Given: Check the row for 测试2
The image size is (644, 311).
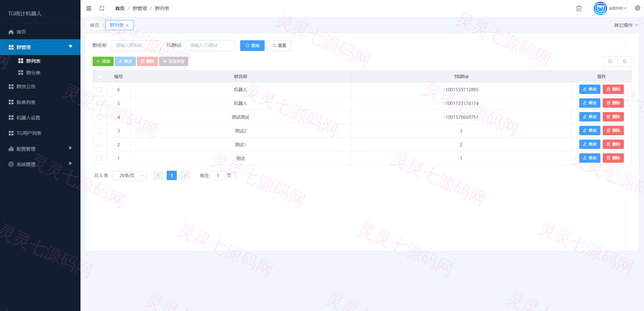Looking at the screenshot, I should click(99, 131).
